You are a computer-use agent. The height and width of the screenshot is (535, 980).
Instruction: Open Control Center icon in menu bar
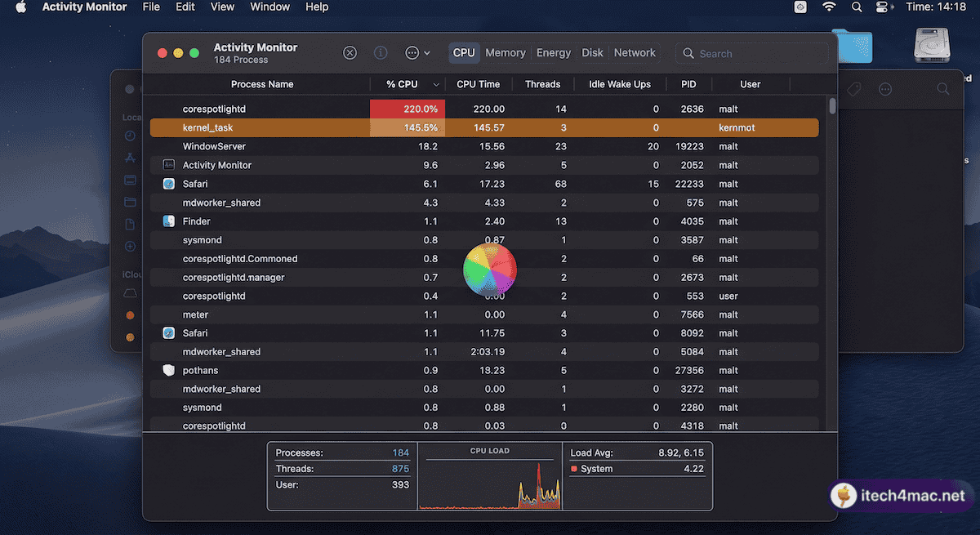click(x=882, y=7)
